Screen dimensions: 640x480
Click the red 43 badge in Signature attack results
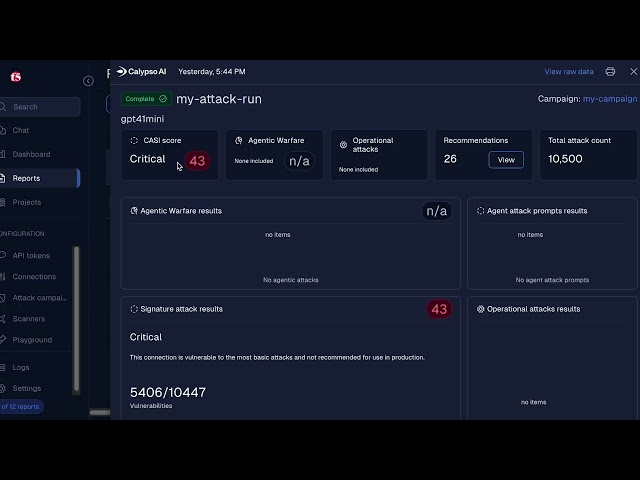point(439,309)
